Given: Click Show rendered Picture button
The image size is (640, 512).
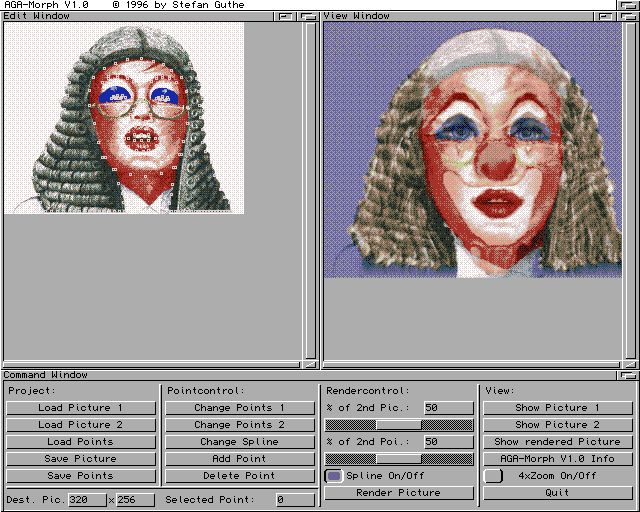Looking at the screenshot, I should (x=558, y=442).
